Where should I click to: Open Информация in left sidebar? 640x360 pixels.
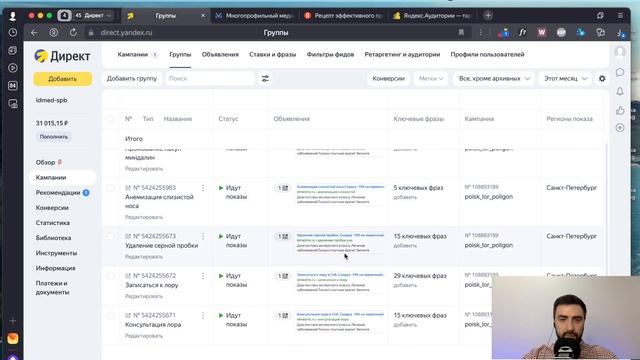point(56,268)
